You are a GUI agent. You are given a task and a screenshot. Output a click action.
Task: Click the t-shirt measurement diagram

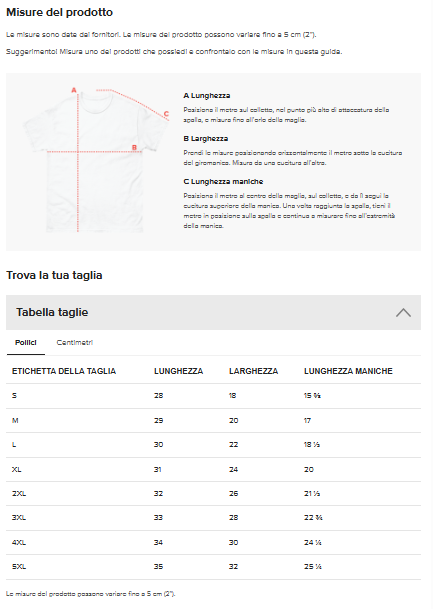tap(95, 160)
